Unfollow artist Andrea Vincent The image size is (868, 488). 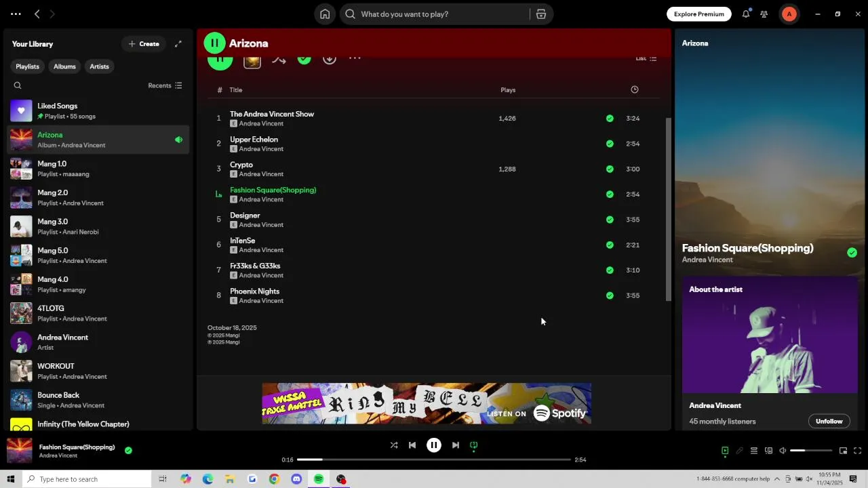829,421
